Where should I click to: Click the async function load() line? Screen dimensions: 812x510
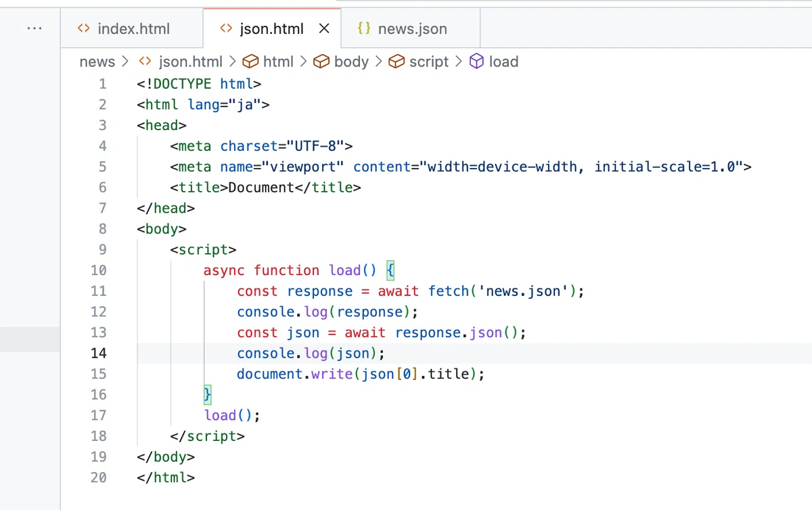pos(298,270)
